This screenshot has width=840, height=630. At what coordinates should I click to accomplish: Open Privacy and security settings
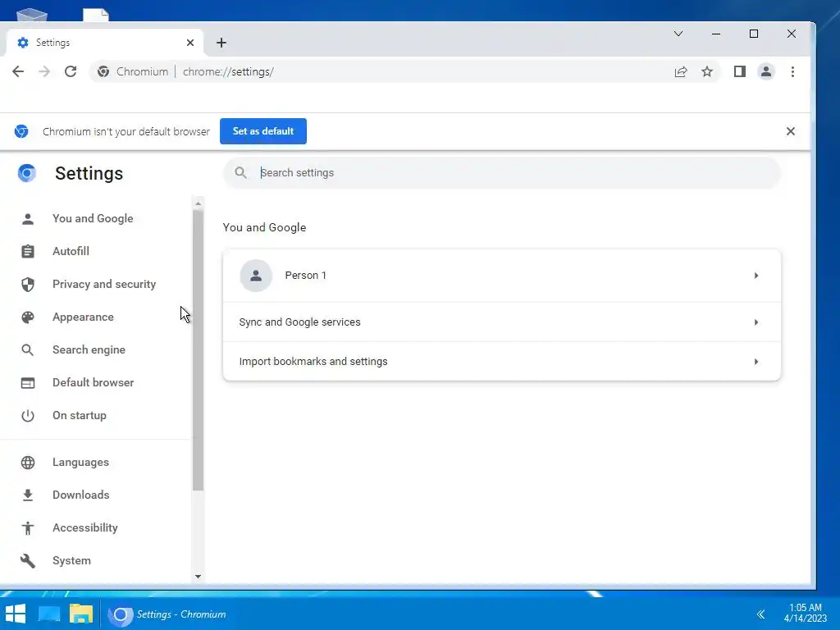coord(104,284)
